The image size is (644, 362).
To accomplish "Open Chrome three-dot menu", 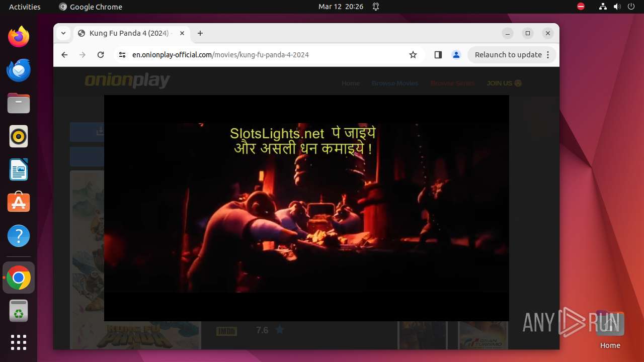I will coord(548,55).
